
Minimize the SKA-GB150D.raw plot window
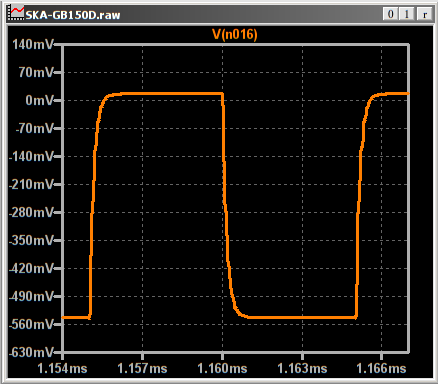390,14
